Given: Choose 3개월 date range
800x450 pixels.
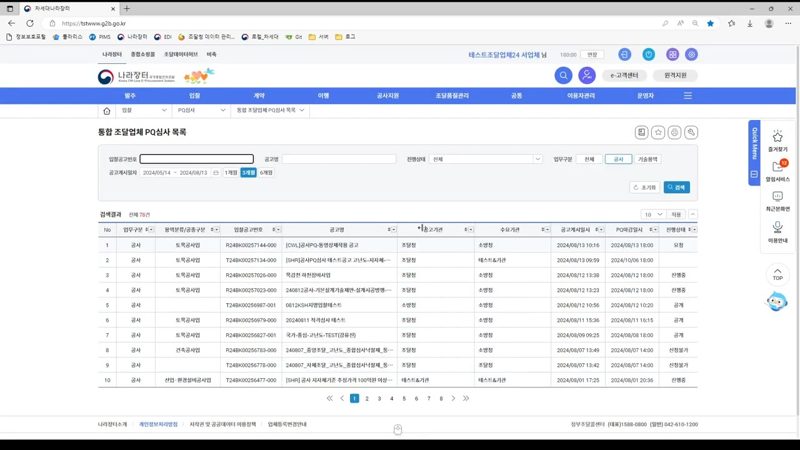Looking at the screenshot, I should click(x=248, y=173).
